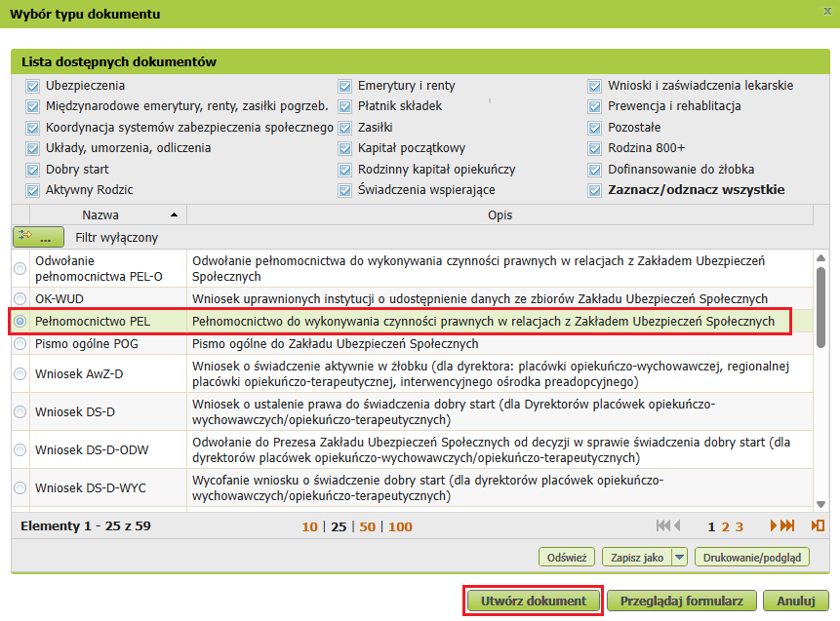Viewport: 840px width, 621px height.
Task: Go to page 2 of results
Action: click(725, 526)
